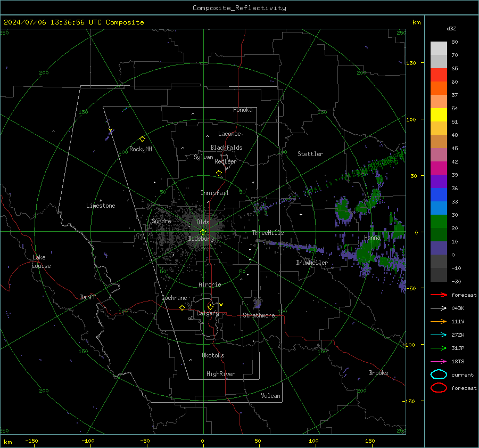479x448 pixels.
Task: Click the Olds city label
Action: (x=203, y=222)
